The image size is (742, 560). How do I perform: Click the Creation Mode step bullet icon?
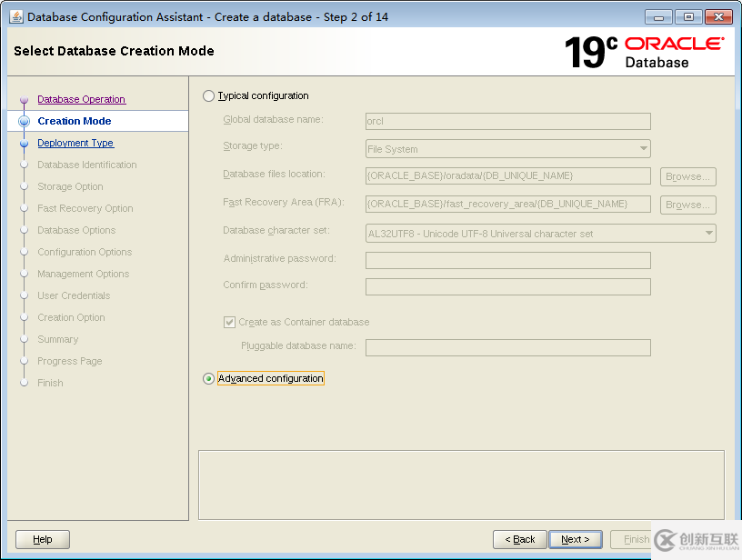pyautogui.click(x=25, y=121)
